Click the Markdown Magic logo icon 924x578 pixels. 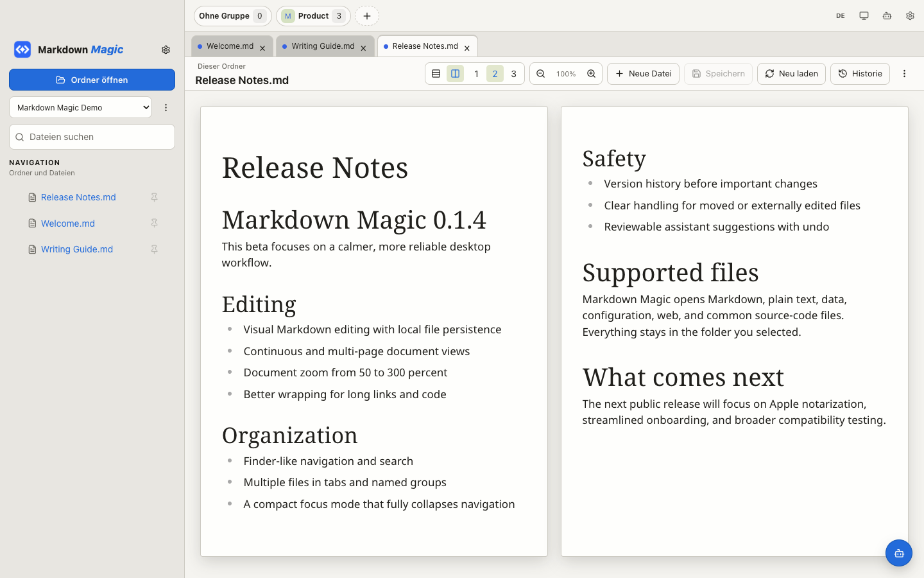coord(22,49)
